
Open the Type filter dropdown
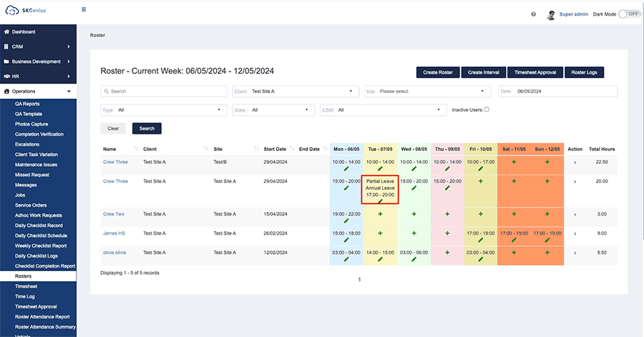coord(163,110)
